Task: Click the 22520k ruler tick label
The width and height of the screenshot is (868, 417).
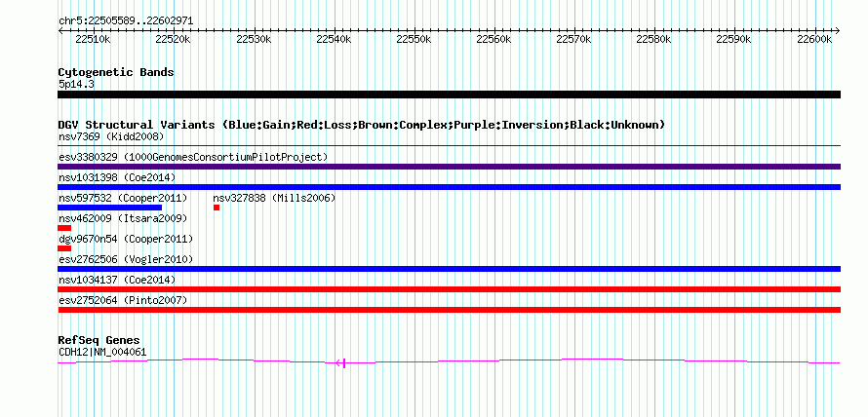Action: click(174, 39)
